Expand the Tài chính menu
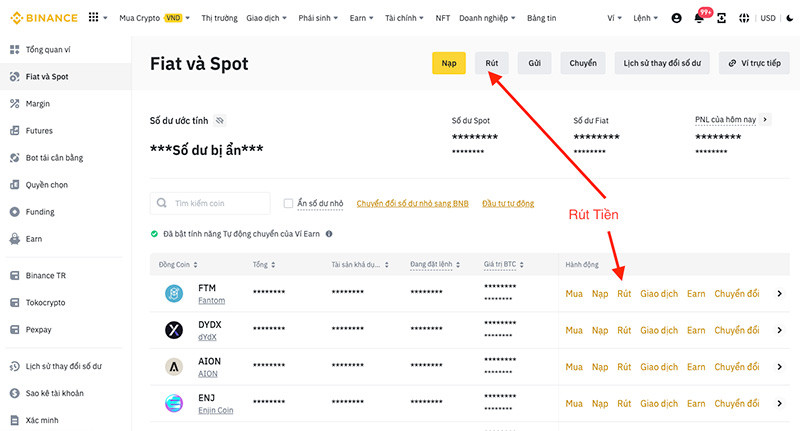The width and height of the screenshot is (800, 431). [404, 18]
